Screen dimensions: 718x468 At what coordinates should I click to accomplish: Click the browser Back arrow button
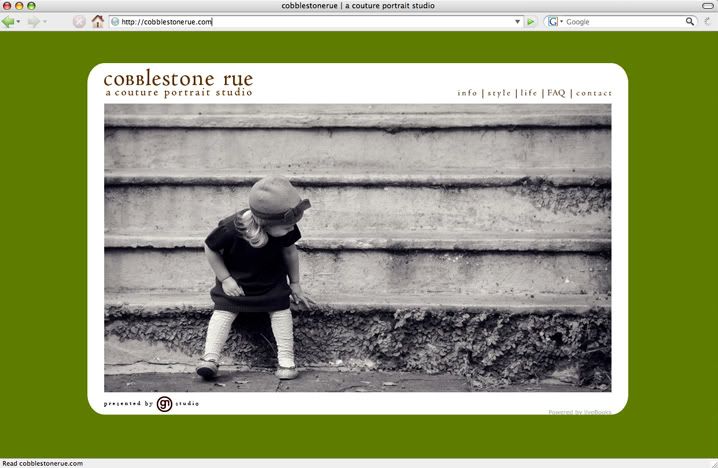(8, 21)
